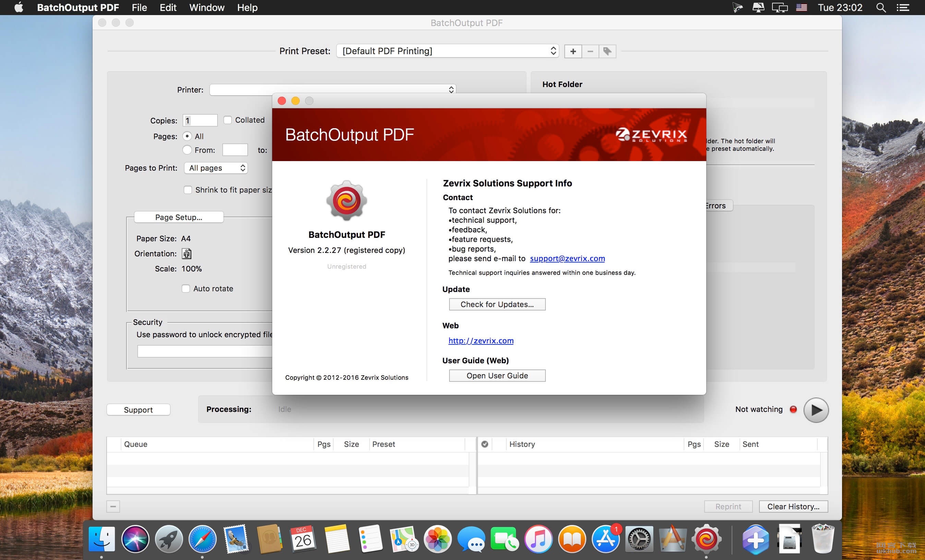Viewport: 925px width, 560px height.
Task: Open FaceTime in the dock
Action: coord(505,539)
